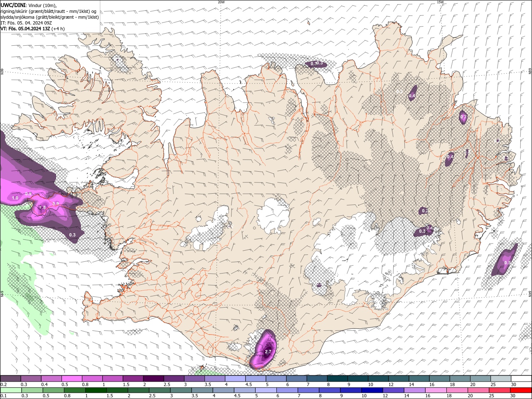Click the '7' label in snow legend row
Viewport: 532px width, 399px height.
click(308, 384)
